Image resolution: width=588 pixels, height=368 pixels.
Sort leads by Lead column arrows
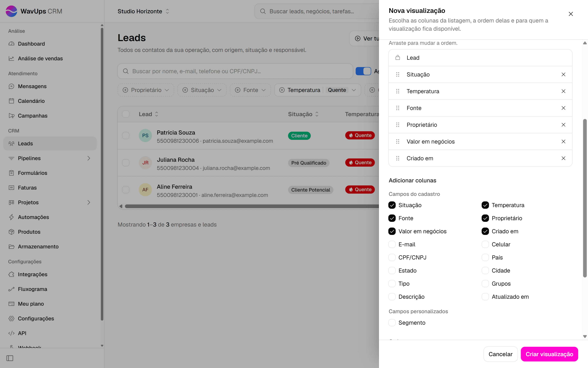[x=157, y=114]
